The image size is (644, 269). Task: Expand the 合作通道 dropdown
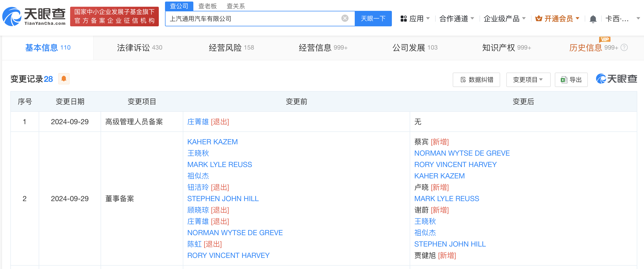coord(457,19)
